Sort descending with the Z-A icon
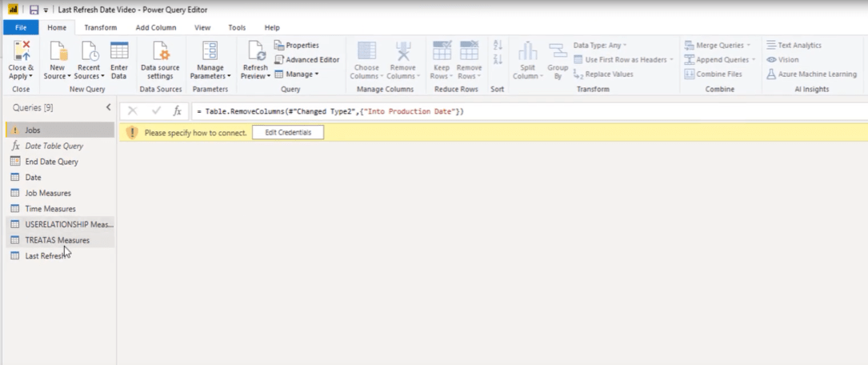The image size is (868, 365). 497,59
